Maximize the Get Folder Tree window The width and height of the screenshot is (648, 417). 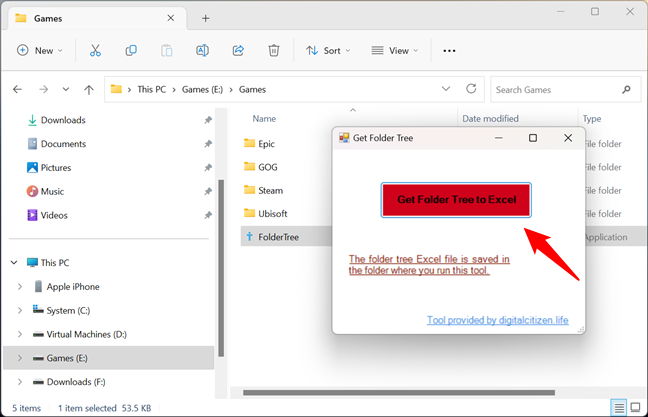(x=533, y=138)
